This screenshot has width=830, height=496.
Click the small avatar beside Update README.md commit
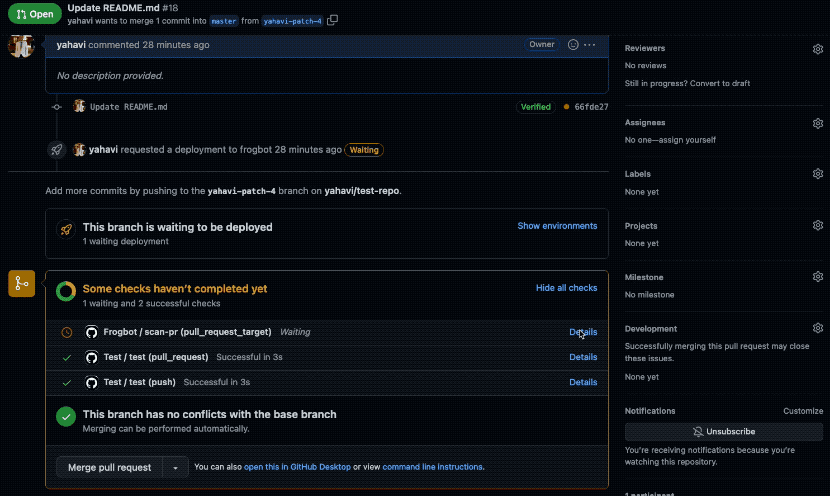coord(79,106)
